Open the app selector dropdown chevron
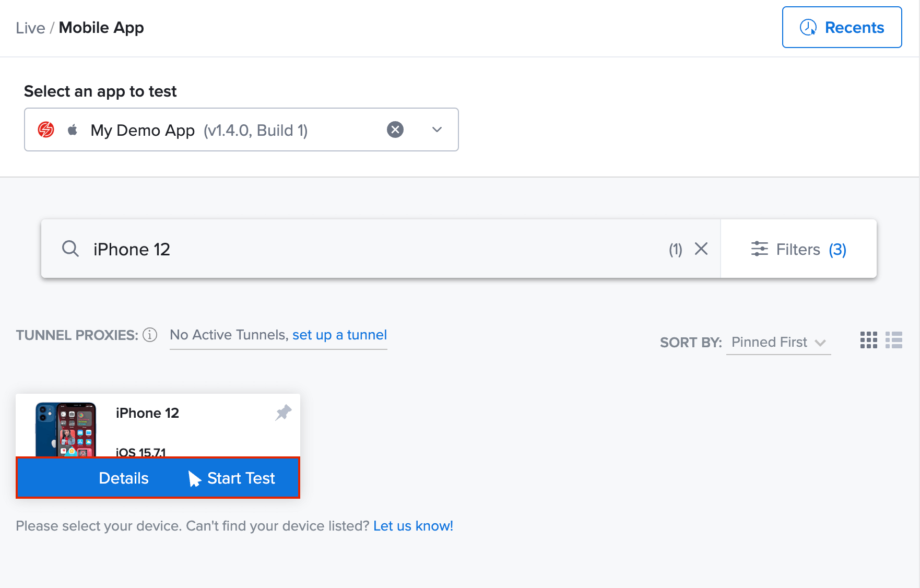This screenshot has height=588, width=920. click(x=437, y=130)
